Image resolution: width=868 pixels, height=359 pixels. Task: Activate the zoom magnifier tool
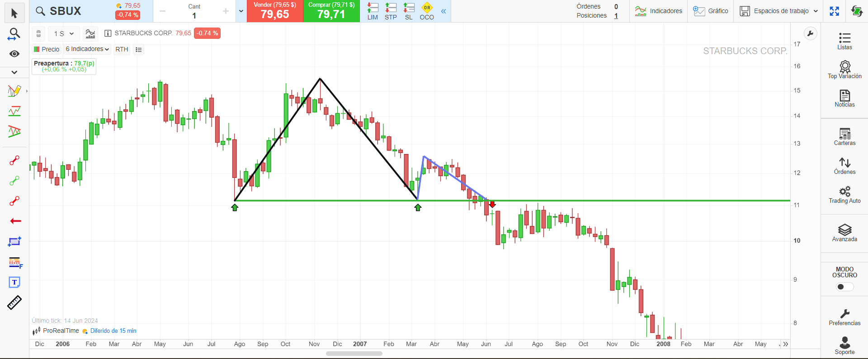point(14,34)
